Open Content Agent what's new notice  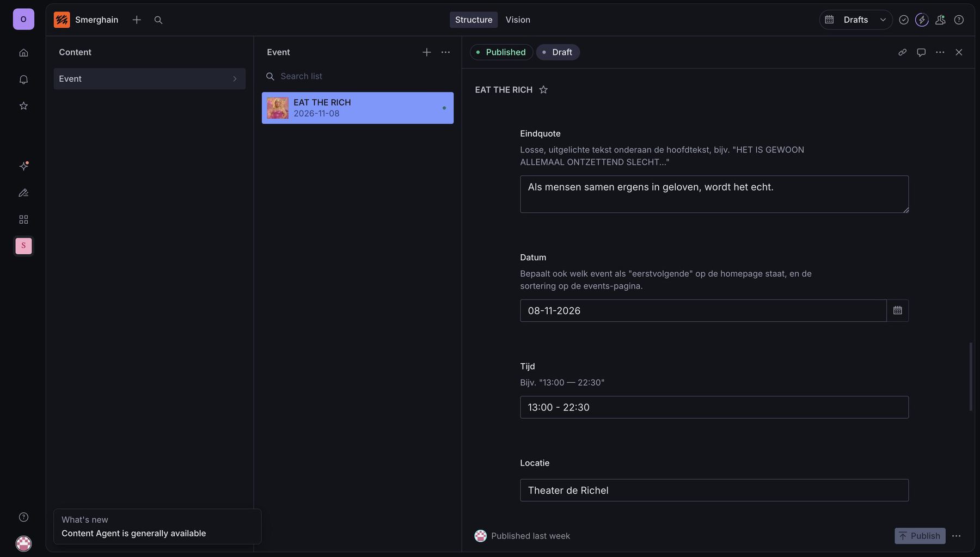pos(157,527)
